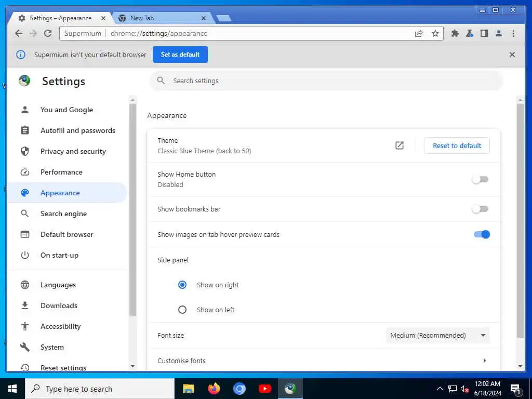This screenshot has height=399, width=532.
Task: Close the New Tab tab
Action: (204, 18)
